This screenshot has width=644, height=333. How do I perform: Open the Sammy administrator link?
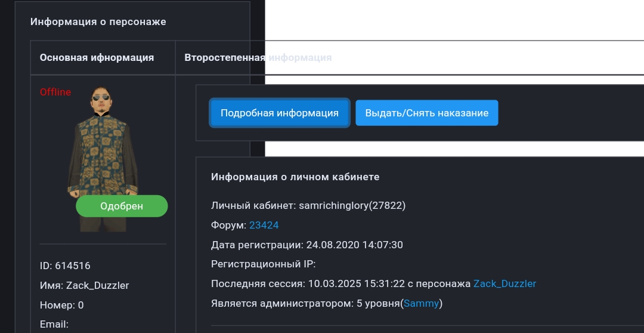[x=421, y=303]
